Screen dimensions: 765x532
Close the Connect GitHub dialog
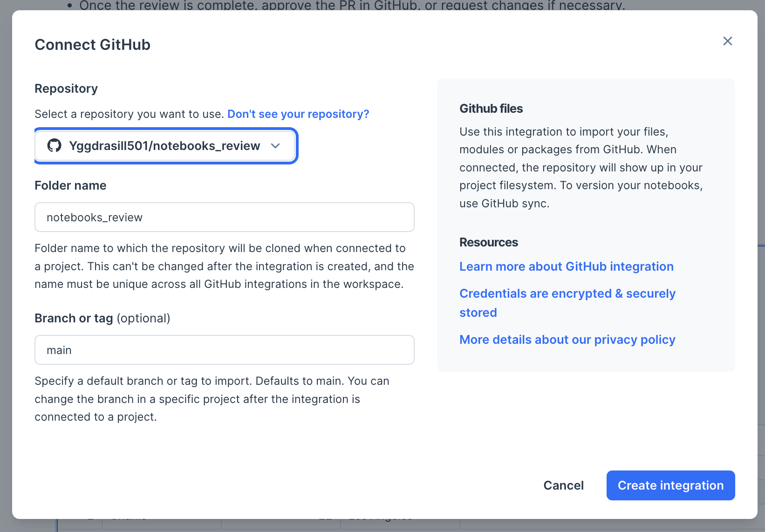click(727, 41)
